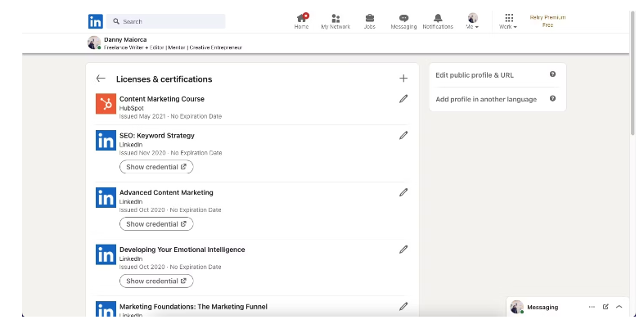This screenshot has height=333, width=644.
Task: Open Messaging from the top navigation
Action: [403, 21]
